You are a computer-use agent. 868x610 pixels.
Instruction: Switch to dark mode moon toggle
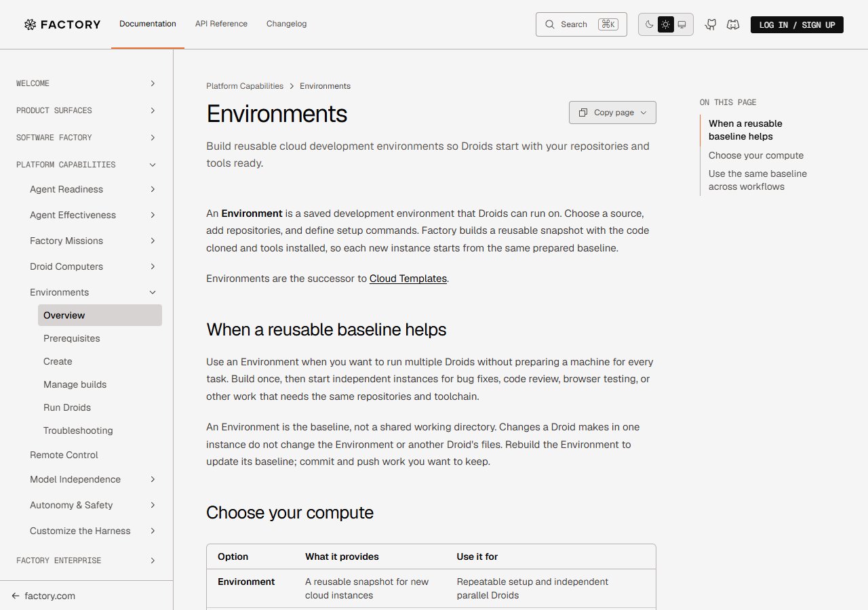(x=650, y=24)
